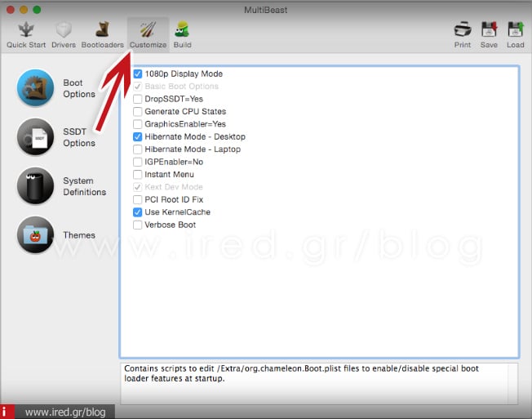
Task: Select the System Definitions sidebar icon
Action: coord(35,185)
